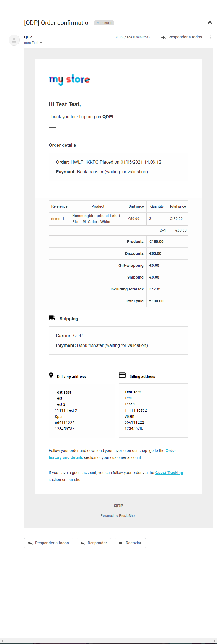Click the sender avatar icon
The image size is (217, 644).
coord(14,40)
